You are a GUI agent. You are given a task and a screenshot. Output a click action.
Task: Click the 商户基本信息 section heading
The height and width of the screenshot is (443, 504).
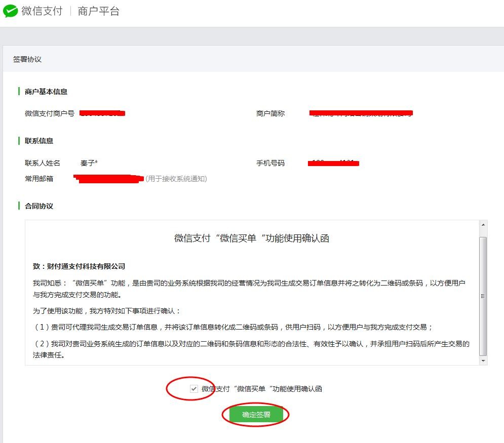pyautogui.click(x=46, y=92)
